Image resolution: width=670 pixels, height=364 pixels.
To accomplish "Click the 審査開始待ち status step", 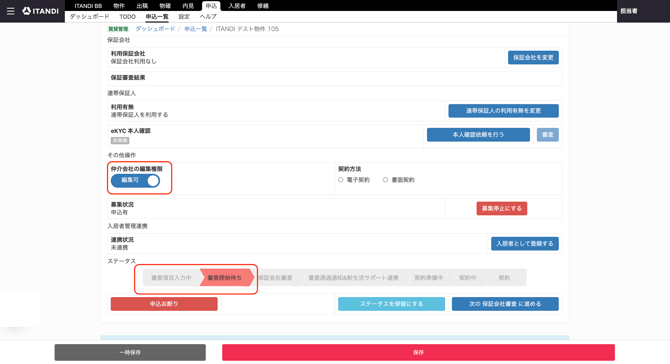I will point(226,278).
